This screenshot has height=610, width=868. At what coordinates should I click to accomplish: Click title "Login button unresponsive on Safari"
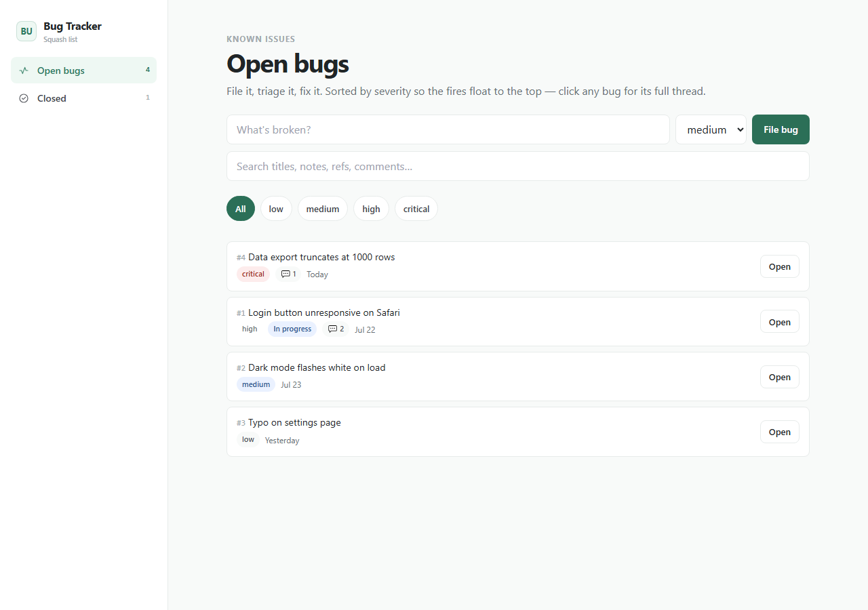pos(324,312)
